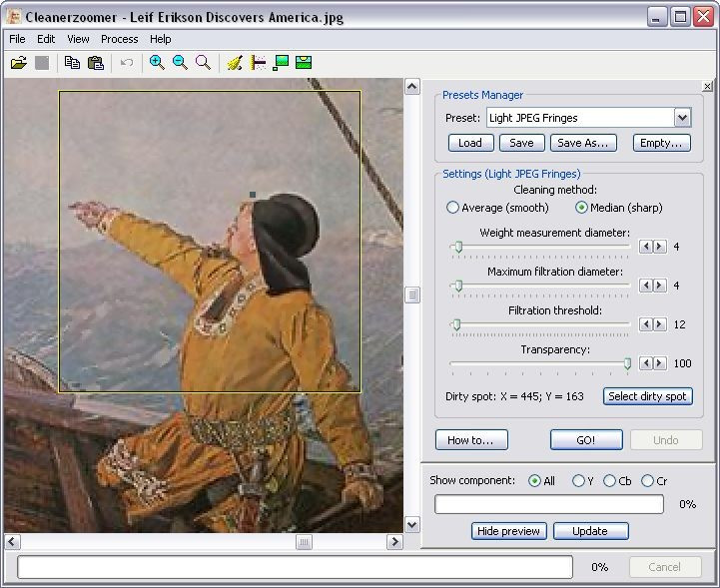Open the File menu
The height and width of the screenshot is (588, 720).
[17, 39]
